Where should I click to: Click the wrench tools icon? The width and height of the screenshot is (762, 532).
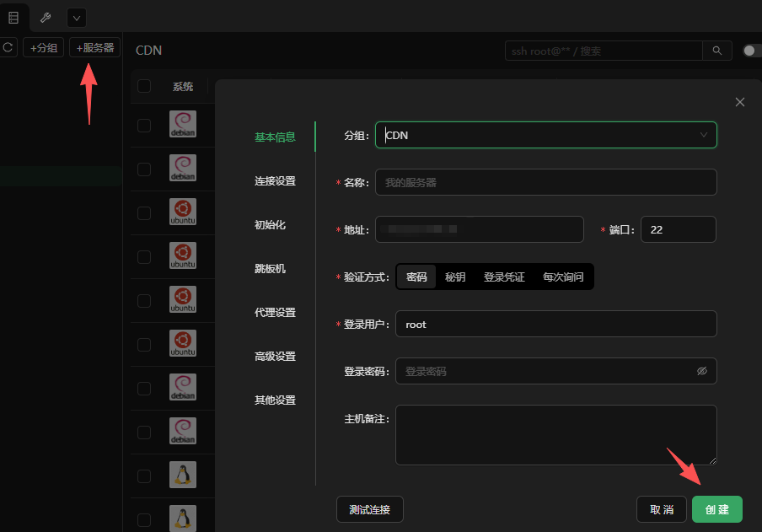(46, 17)
